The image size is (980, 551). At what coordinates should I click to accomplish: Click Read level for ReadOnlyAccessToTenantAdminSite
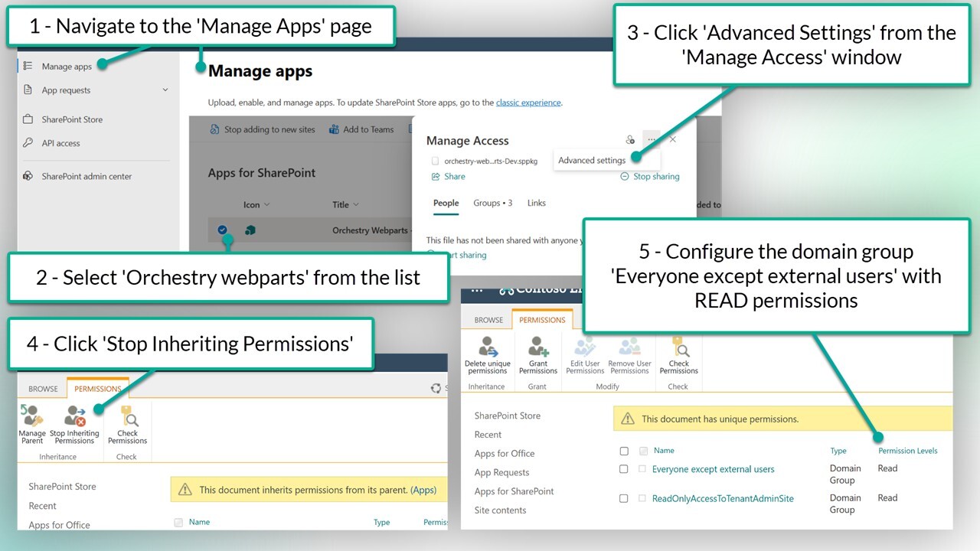887,497
